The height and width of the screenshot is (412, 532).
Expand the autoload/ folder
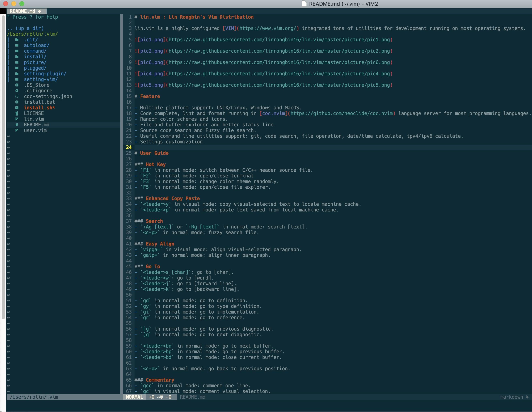point(36,45)
